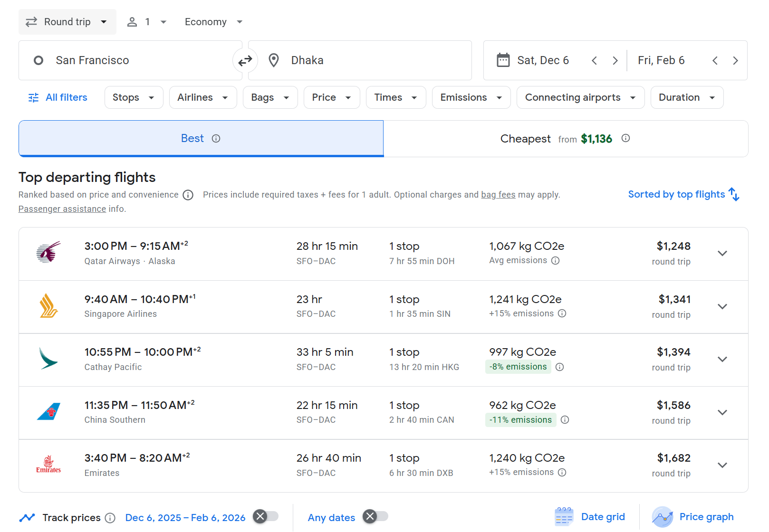Expand Qatar Airways flight details
The height and width of the screenshot is (532, 769).
click(722, 254)
